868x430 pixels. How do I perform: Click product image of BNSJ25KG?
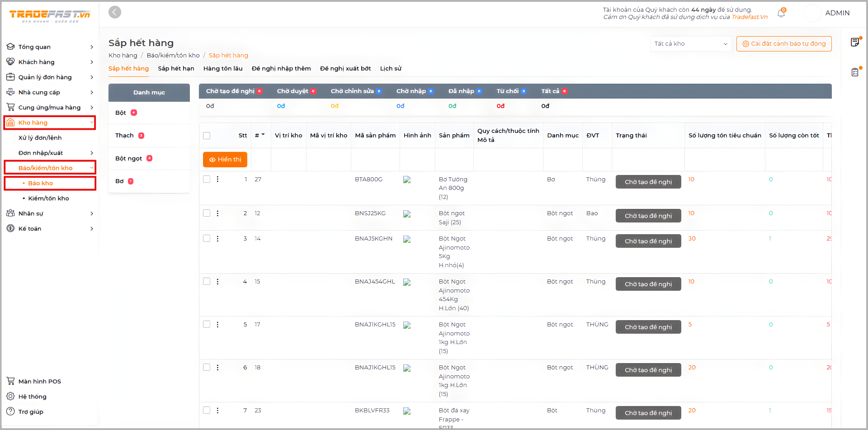coord(407,214)
